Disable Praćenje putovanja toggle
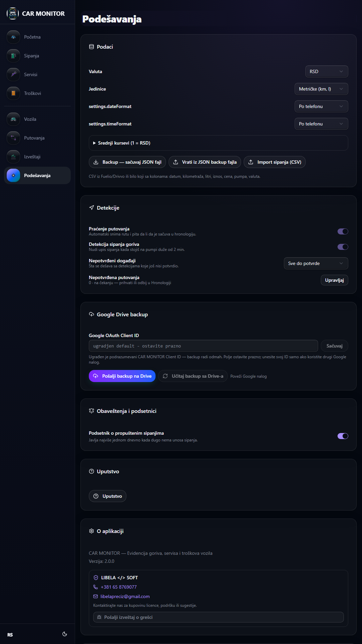 (x=343, y=231)
